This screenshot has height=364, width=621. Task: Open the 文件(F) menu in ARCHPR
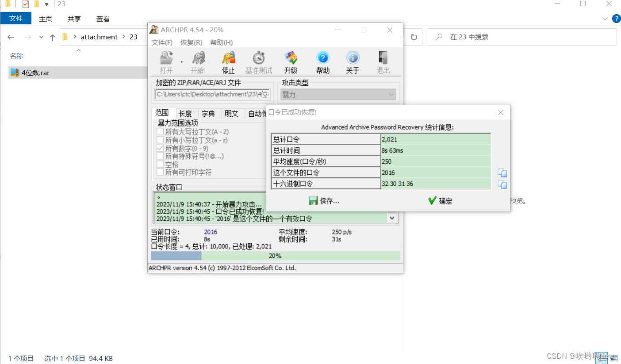pyautogui.click(x=162, y=42)
